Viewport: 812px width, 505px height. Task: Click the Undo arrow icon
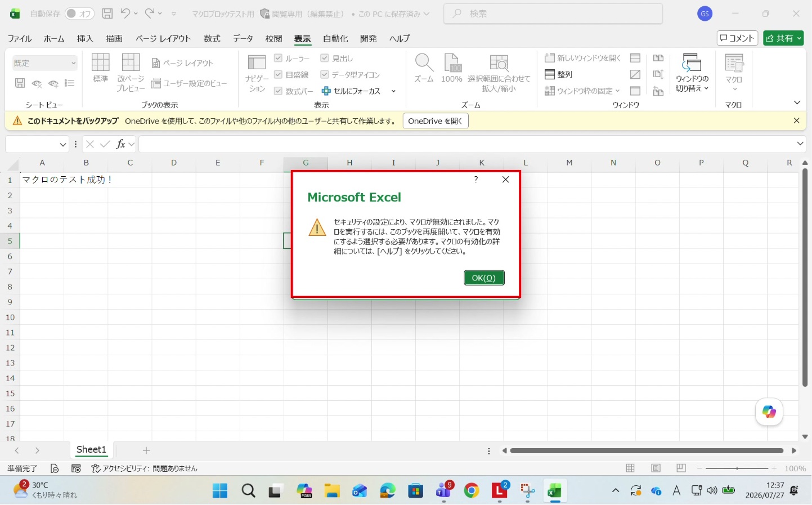click(x=125, y=14)
